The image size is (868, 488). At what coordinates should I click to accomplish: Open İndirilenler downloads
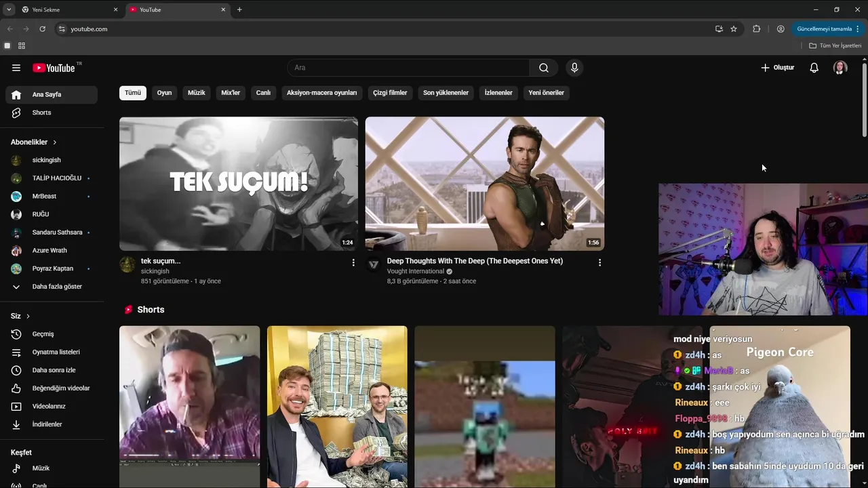click(52, 424)
